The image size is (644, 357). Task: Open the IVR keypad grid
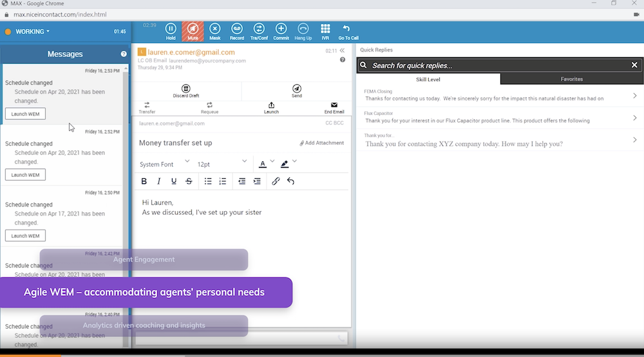coord(325,32)
